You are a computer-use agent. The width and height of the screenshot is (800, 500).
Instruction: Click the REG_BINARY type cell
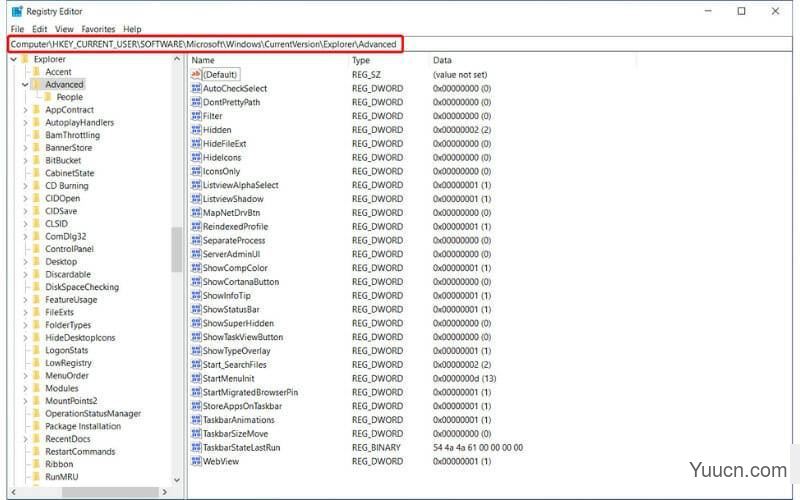click(x=376, y=447)
